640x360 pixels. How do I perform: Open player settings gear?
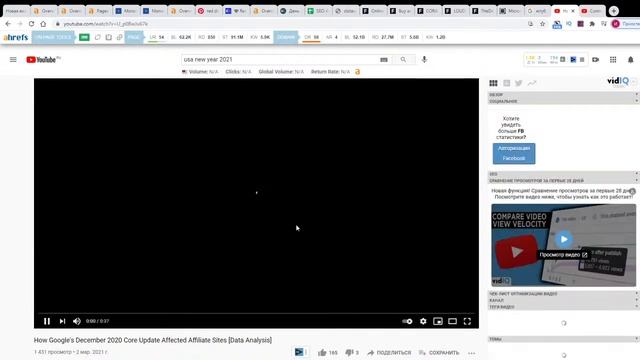click(423, 321)
